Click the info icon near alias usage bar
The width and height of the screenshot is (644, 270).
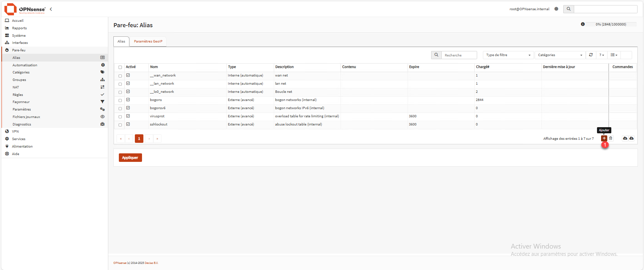pos(583,24)
